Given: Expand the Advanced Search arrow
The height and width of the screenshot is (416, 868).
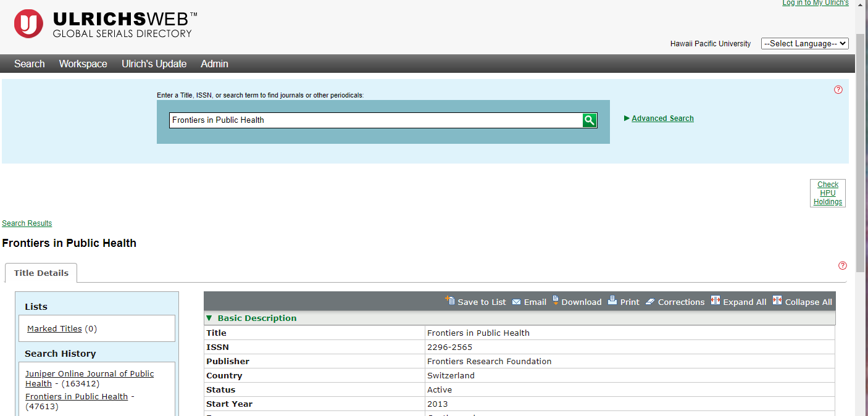Looking at the screenshot, I should point(627,118).
